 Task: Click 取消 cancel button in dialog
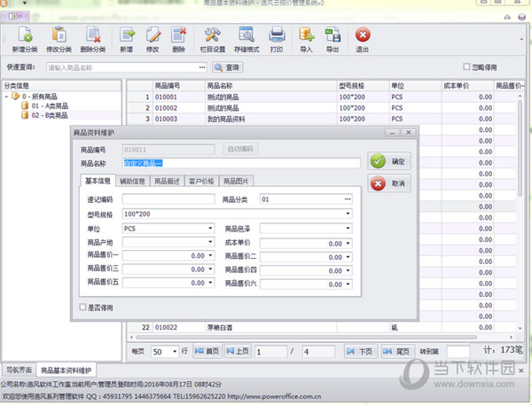(389, 183)
